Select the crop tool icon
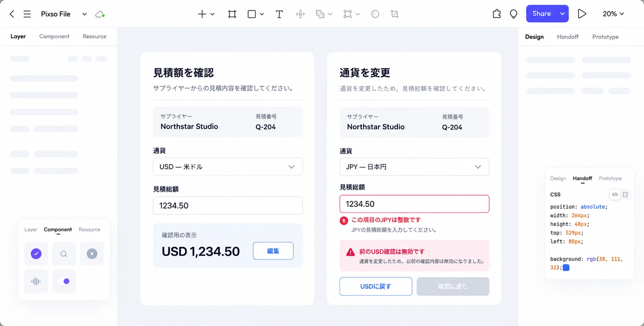644x326 pixels. pyautogui.click(x=394, y=14)
